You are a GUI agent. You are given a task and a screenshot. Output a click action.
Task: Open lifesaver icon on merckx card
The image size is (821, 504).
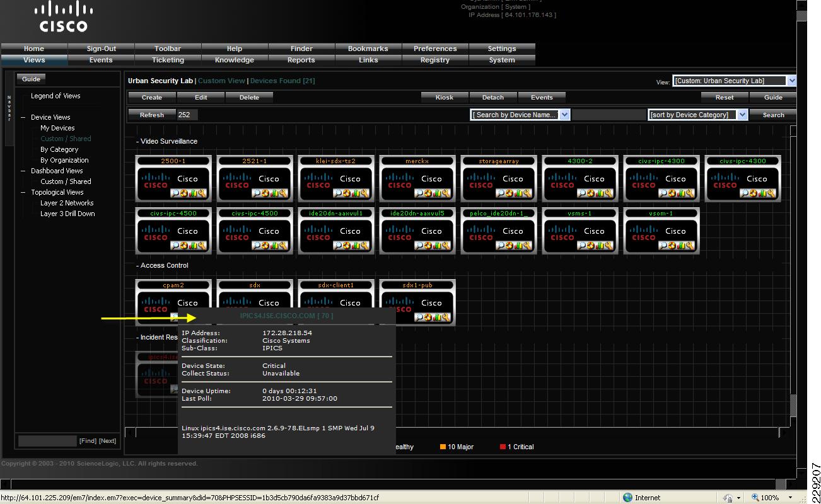point(428,193)
